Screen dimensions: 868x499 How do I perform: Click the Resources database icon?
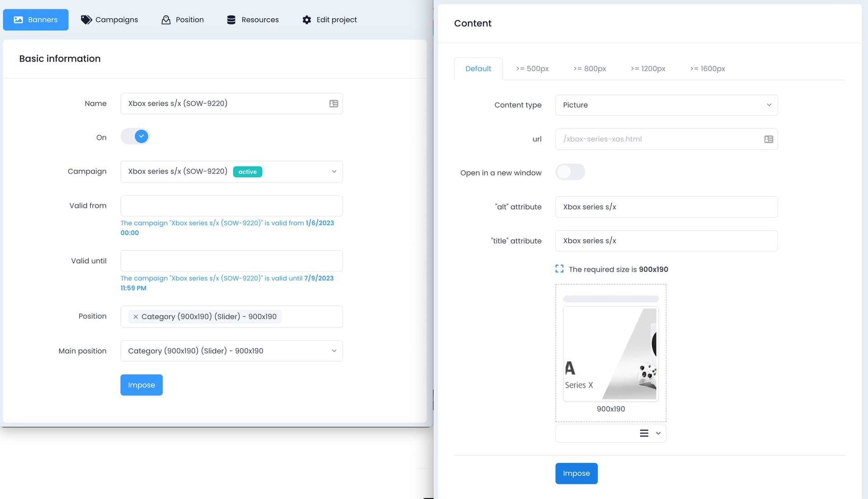(x=231, y=19)
